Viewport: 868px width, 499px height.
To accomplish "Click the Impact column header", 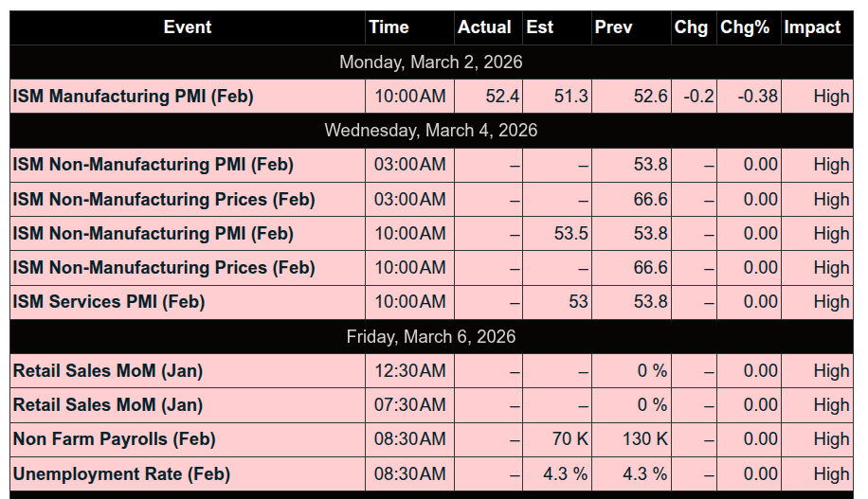I will coord(812,27).
